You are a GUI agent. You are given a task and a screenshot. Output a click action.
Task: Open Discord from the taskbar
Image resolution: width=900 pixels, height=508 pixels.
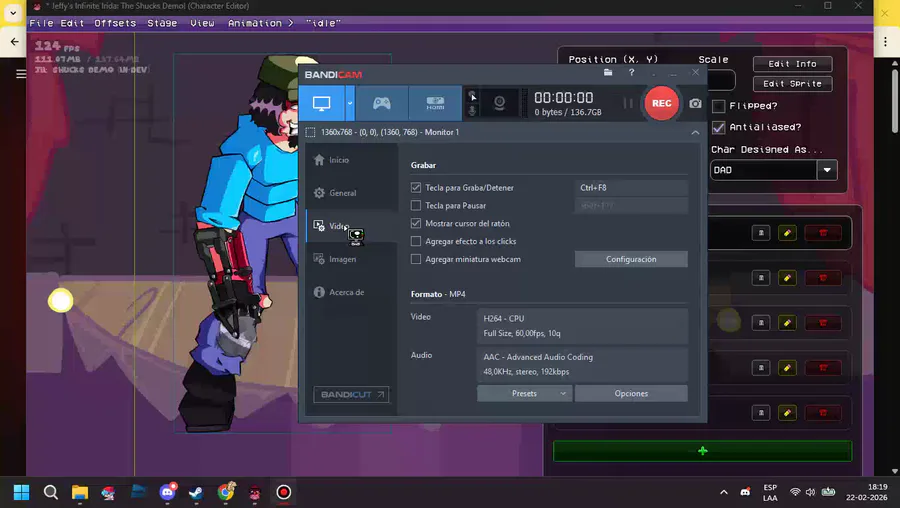(168, 493)
